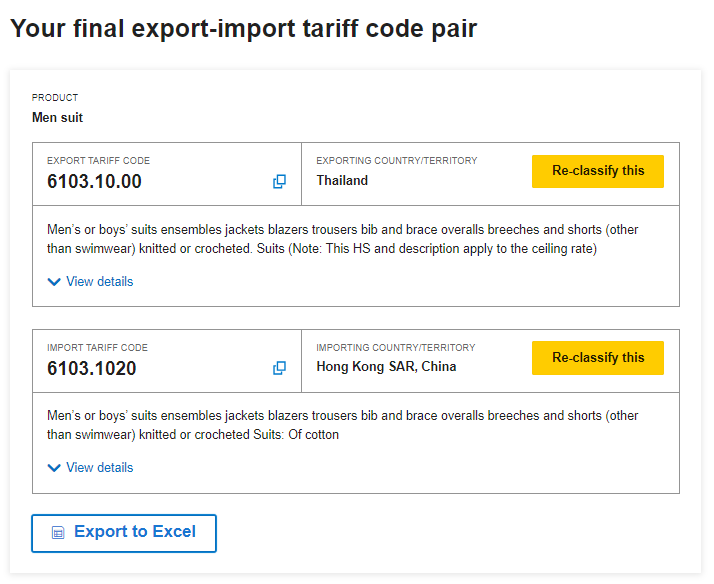The width and height of the screenshot is (714, 584).
Task: Click the exporting country Thailand
Action: [342, 181]
